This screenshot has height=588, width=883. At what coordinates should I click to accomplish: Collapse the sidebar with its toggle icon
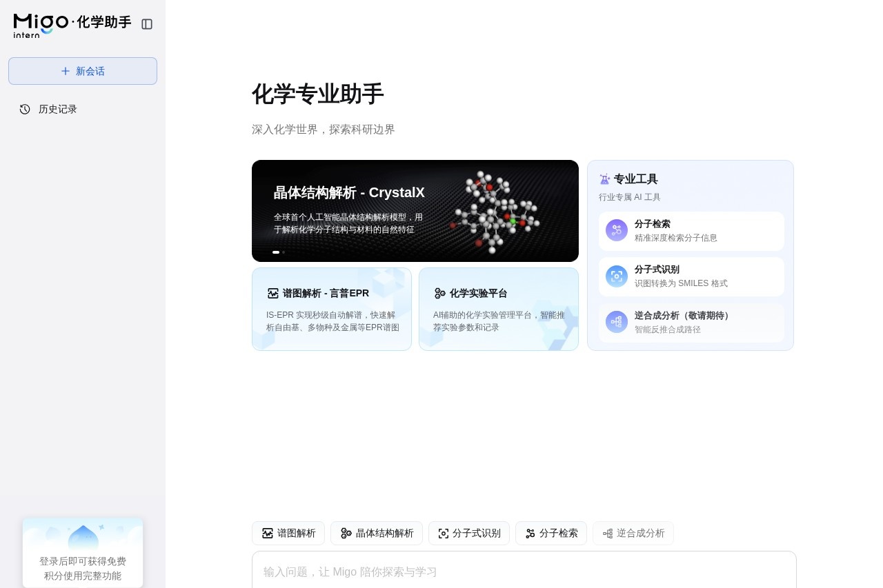click(147, 24)
